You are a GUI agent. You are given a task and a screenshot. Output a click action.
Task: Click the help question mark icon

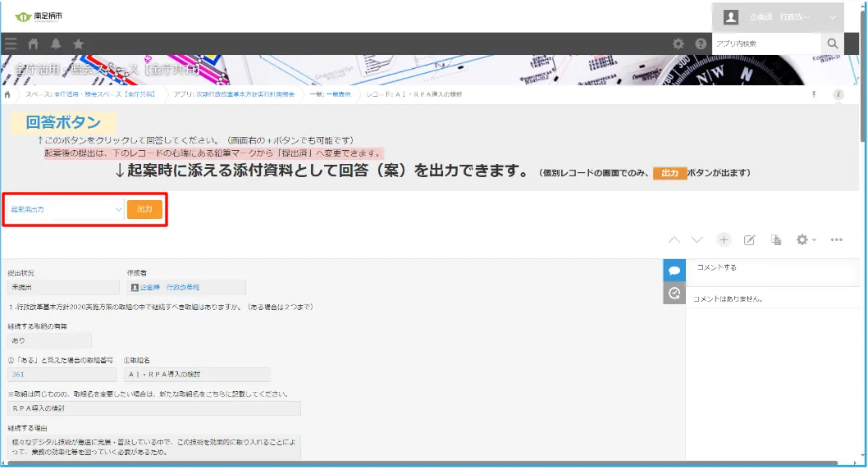click(x=701, y=43)
